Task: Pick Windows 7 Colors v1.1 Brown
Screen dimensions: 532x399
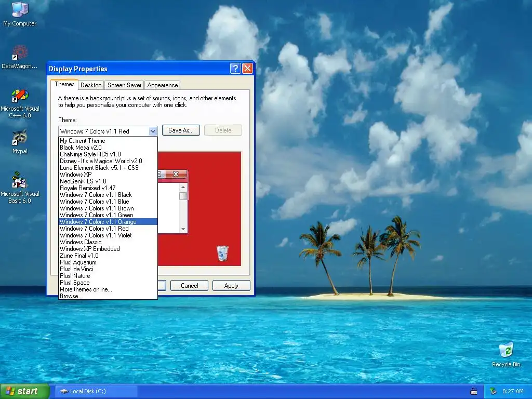Action: 108,208
